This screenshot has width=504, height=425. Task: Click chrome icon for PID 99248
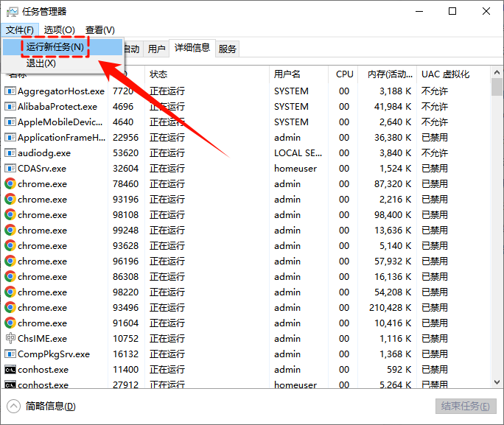click(10, 230)
